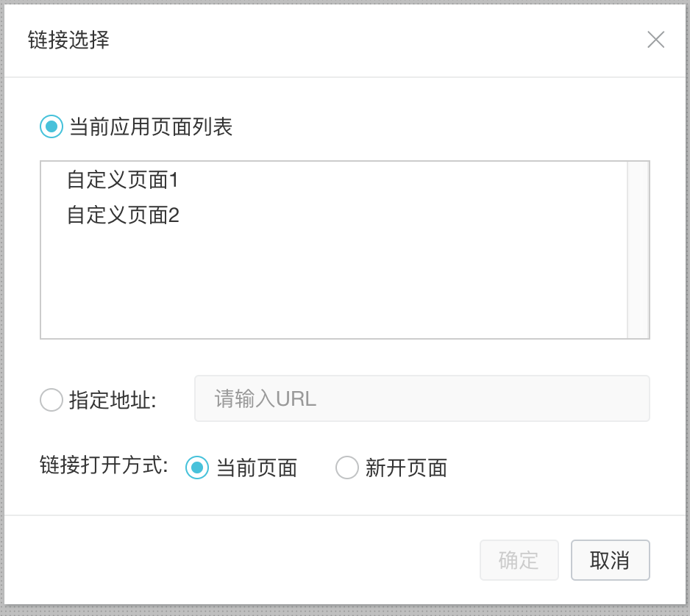Select the 当前应用页面列表 radio button
The image size is (690, 616).
pyautogui.click(x=51, y=126)
